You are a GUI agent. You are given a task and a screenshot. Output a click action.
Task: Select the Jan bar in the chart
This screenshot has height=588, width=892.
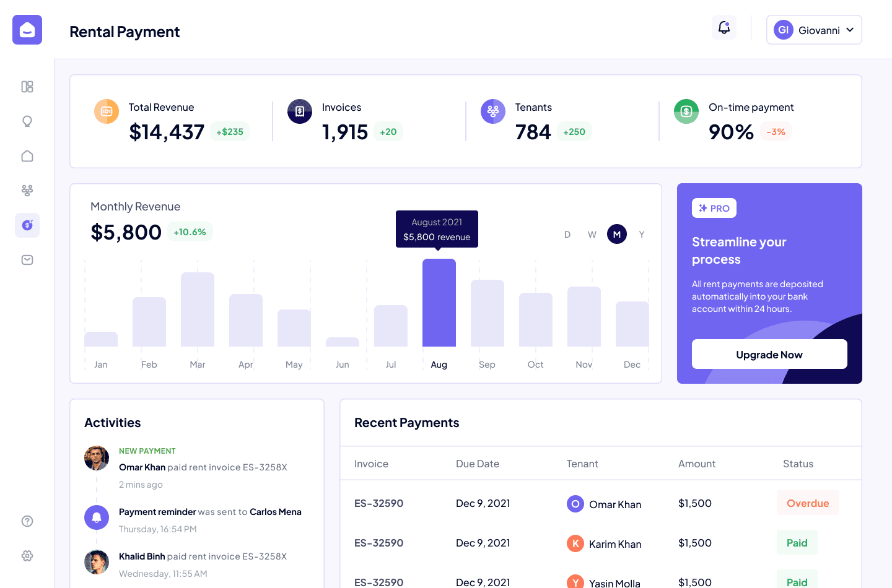pos(101,339)
